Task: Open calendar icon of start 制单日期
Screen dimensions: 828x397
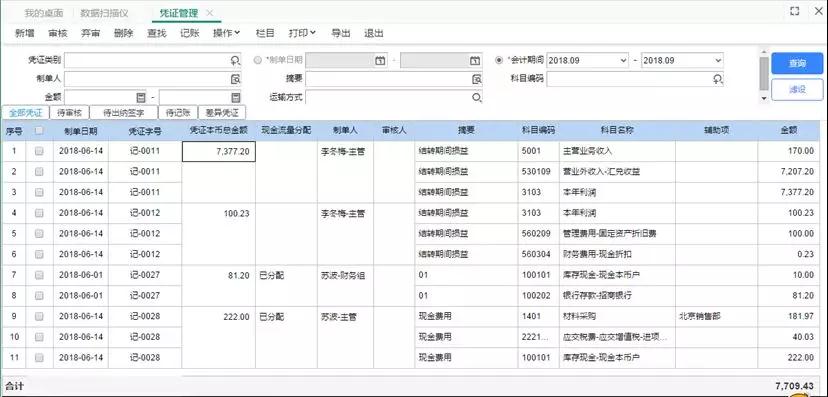Action: tap(380, 61)
